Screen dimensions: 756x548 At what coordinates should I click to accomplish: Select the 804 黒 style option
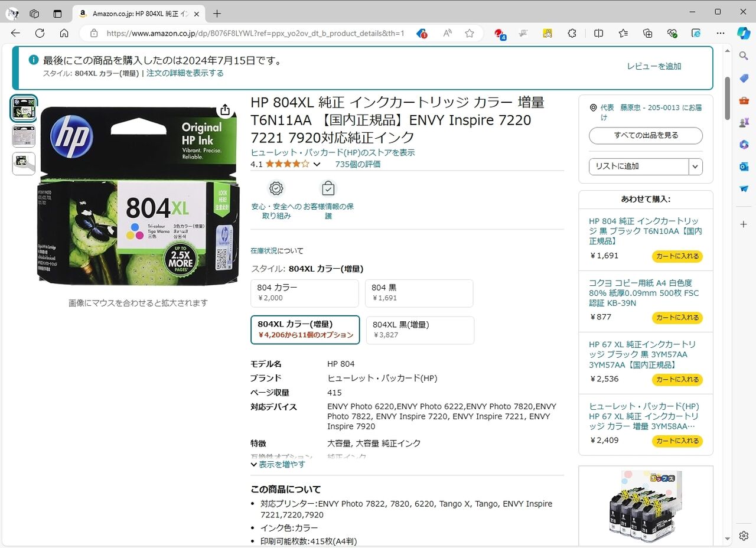(x=419, y=293)
